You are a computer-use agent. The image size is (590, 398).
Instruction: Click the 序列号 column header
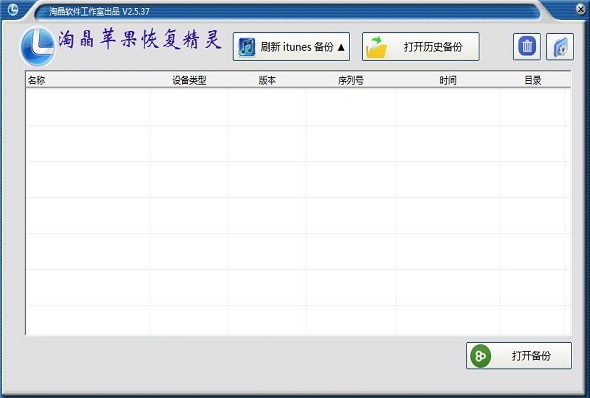(x=351, y=80)
